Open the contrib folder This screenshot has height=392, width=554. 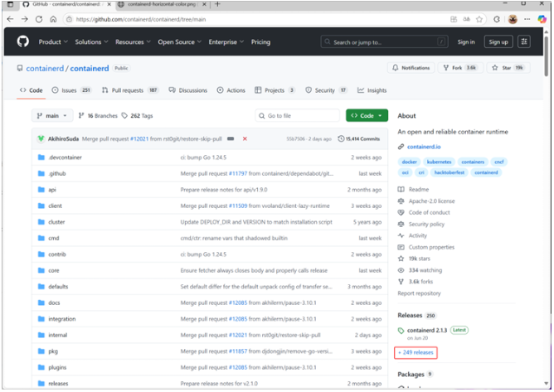57,254
